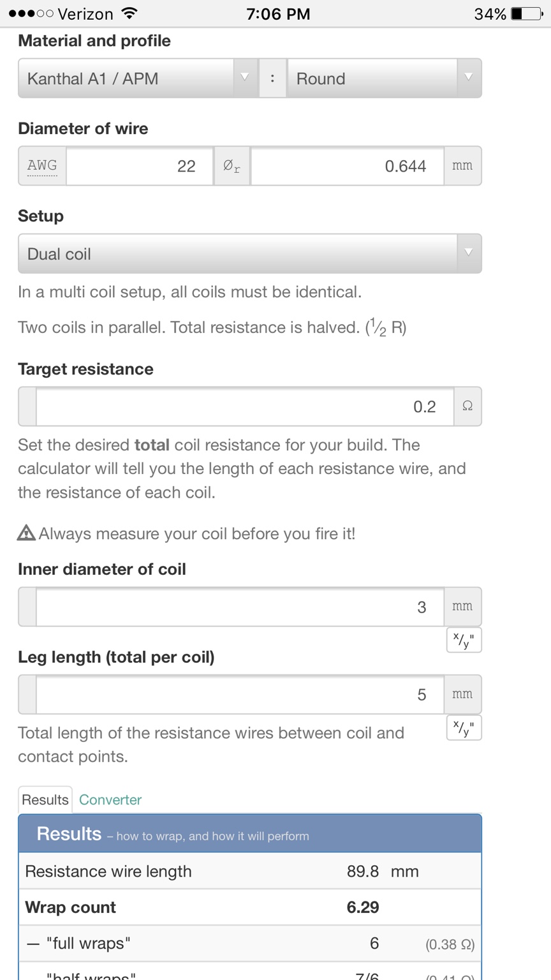
Task: Click the Leg length input field
Action: coord(240,694)
